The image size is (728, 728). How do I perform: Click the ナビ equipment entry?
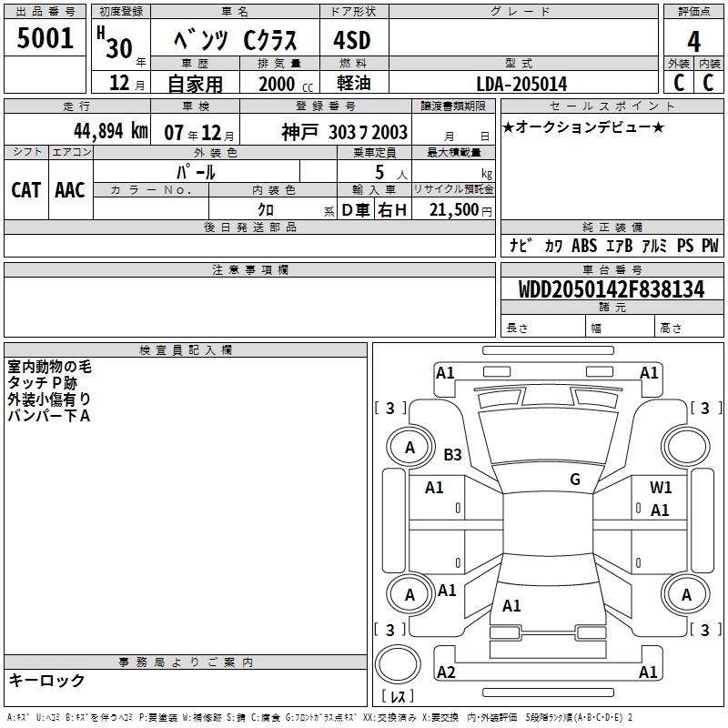coord(521,245)
